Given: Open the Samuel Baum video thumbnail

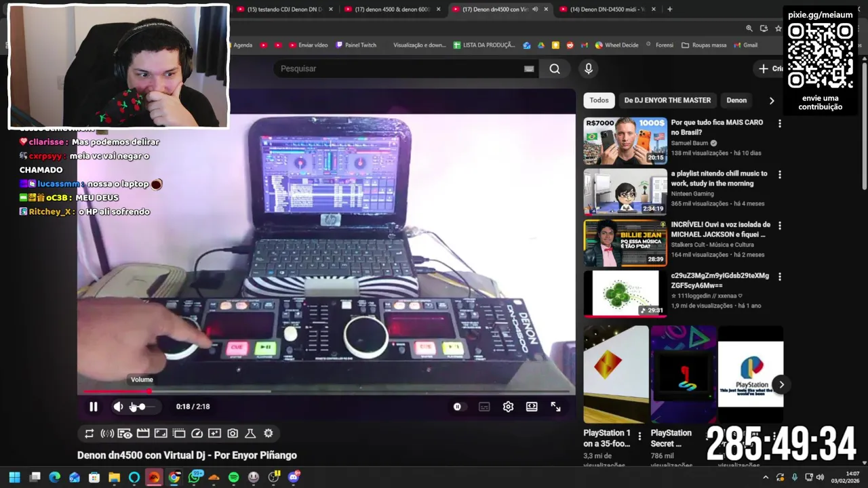Looking at the screenshot, I should [x=625, y=141].
